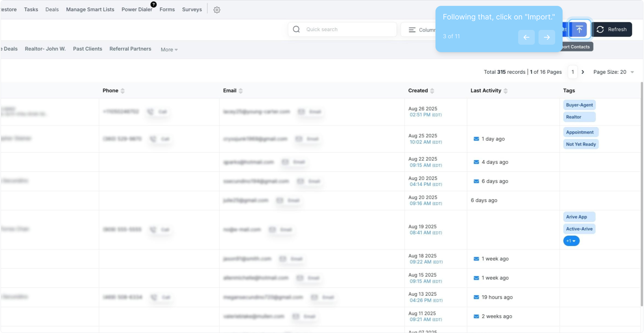Sort contacts by Created date
Screen dimensions: 644x333
(432, 91)
